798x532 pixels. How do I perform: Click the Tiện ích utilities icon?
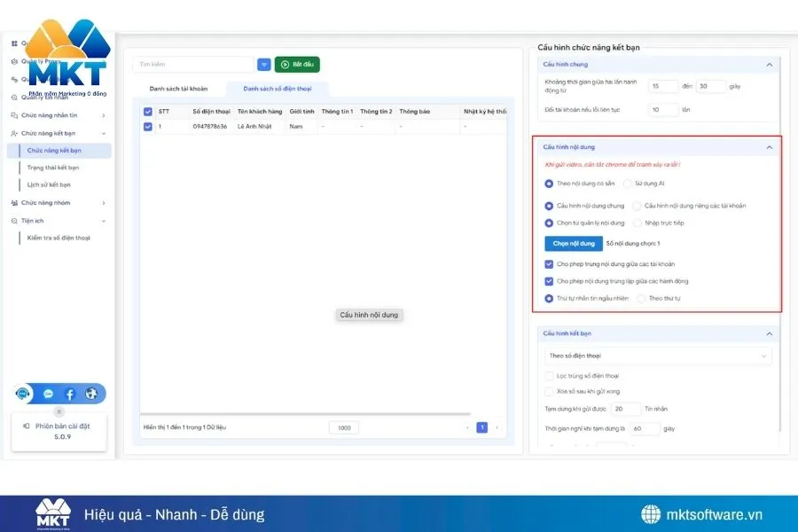tap(14, 221)
